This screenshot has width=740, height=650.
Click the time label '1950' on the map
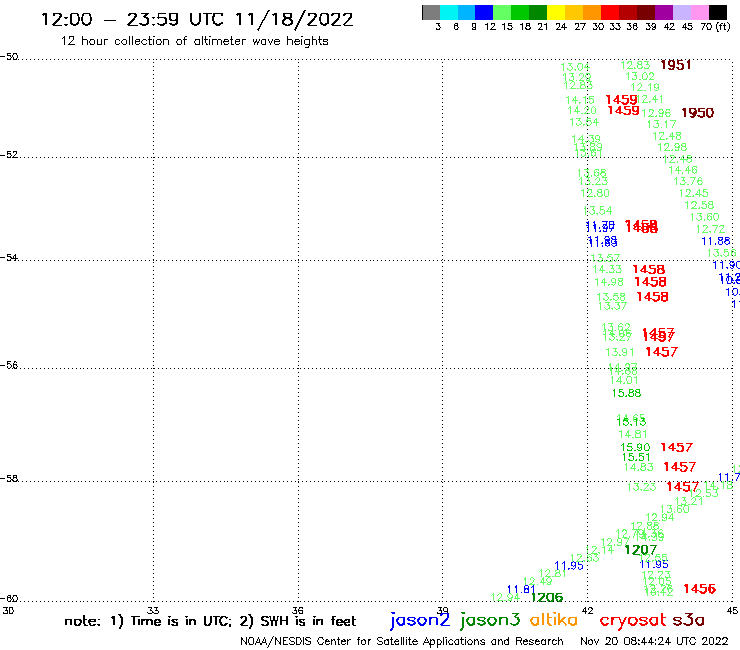(x=698, y=113)
